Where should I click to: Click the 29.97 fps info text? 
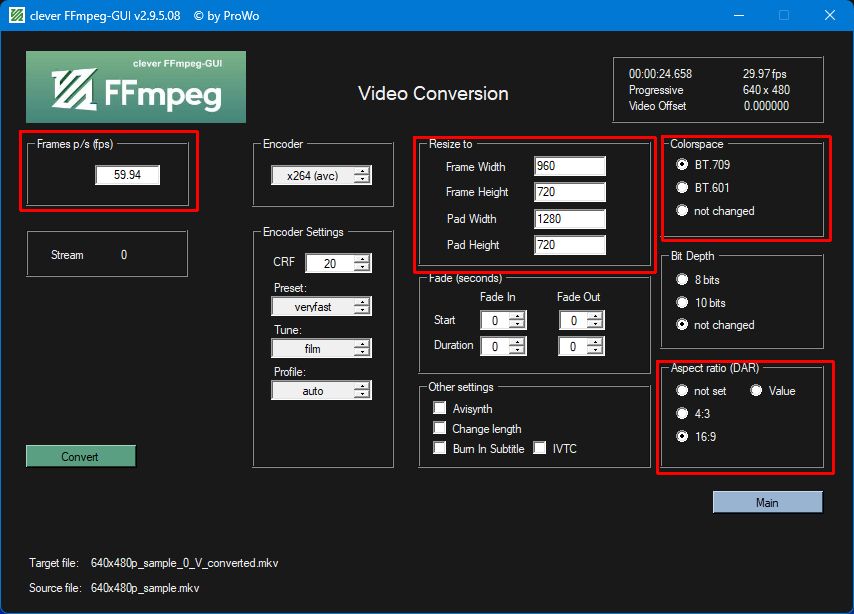tap(765, 74)
